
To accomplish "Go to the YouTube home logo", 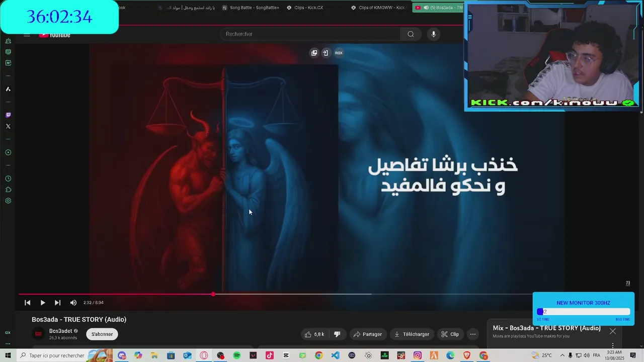I will 54,35.
